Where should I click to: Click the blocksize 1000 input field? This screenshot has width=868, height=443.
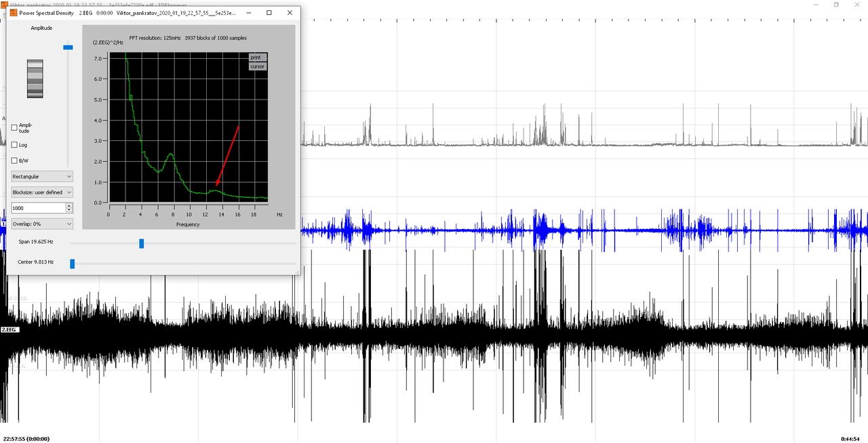pos(38,208)
